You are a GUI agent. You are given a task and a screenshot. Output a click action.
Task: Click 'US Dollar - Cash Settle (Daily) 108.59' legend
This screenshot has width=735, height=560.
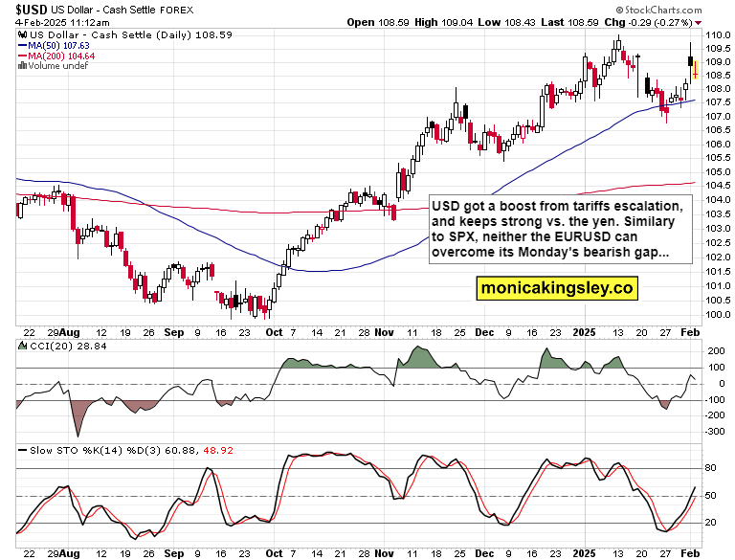coord(131,34)
